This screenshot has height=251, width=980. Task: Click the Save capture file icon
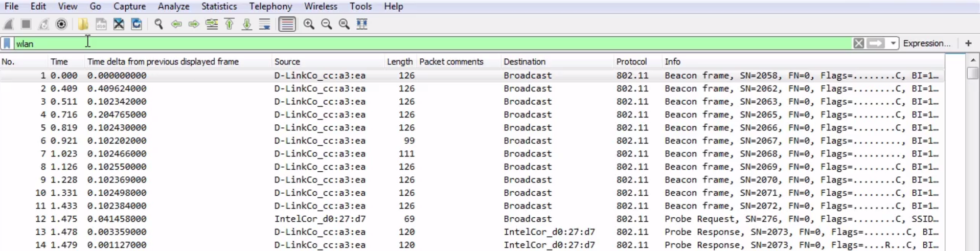[101, 24]
